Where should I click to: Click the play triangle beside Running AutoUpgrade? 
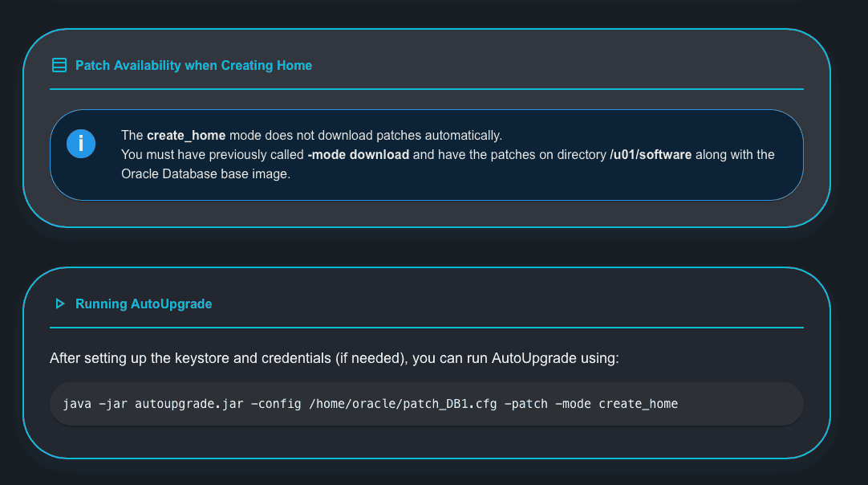pos(59,304)
